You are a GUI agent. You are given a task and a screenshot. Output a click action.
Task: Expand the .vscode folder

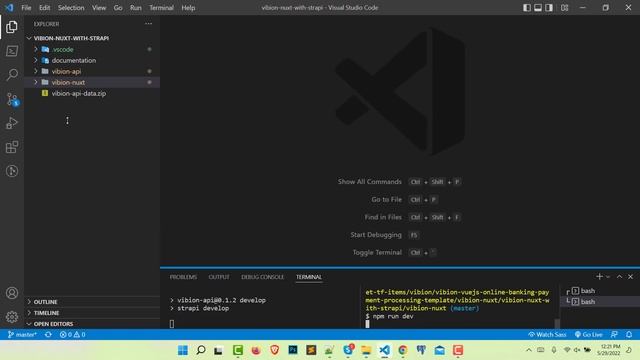coord(92,49)
